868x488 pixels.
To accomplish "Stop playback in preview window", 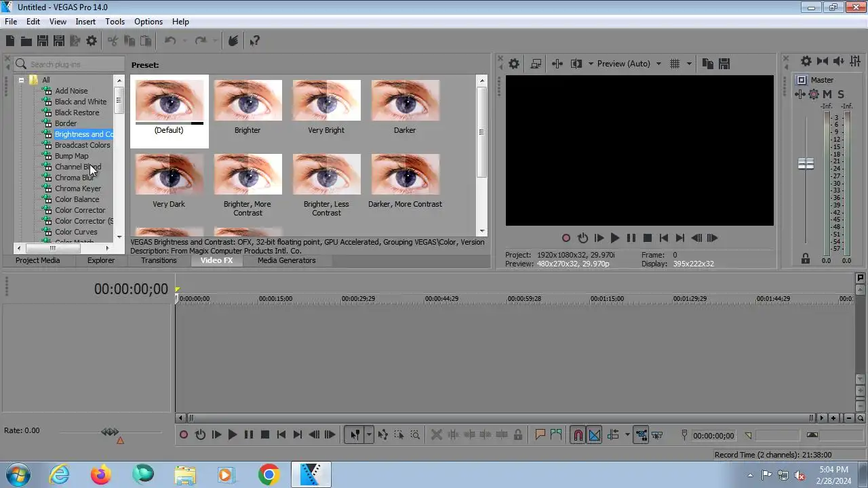I will click(648, 238).
